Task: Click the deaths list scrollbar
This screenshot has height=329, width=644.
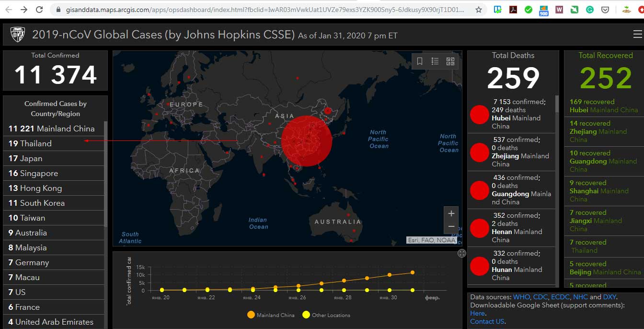Action: tap(557, 103)
